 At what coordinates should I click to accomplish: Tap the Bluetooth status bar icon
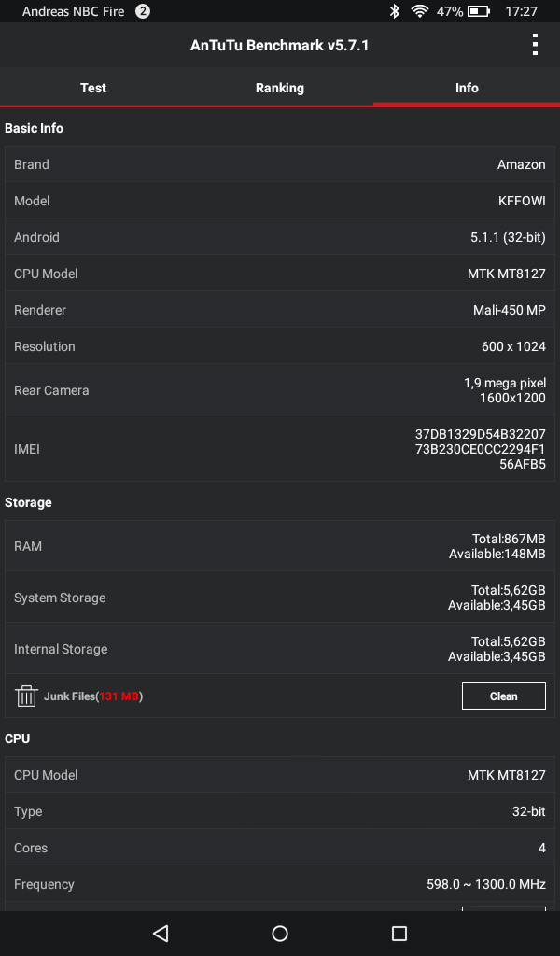[395, 11]
